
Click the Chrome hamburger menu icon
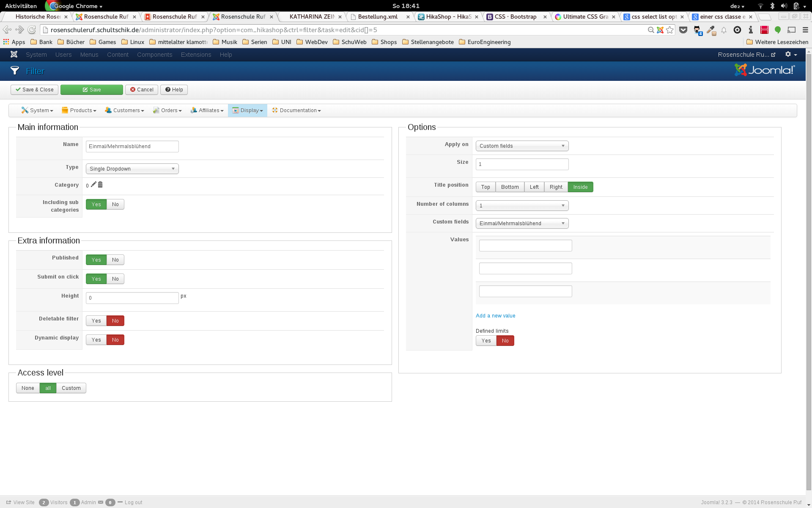tap(805, 30)
